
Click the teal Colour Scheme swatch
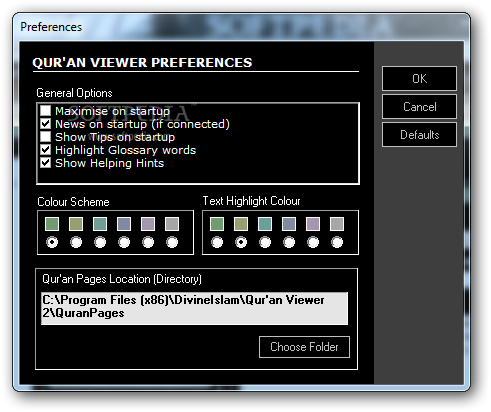[100, 224]
